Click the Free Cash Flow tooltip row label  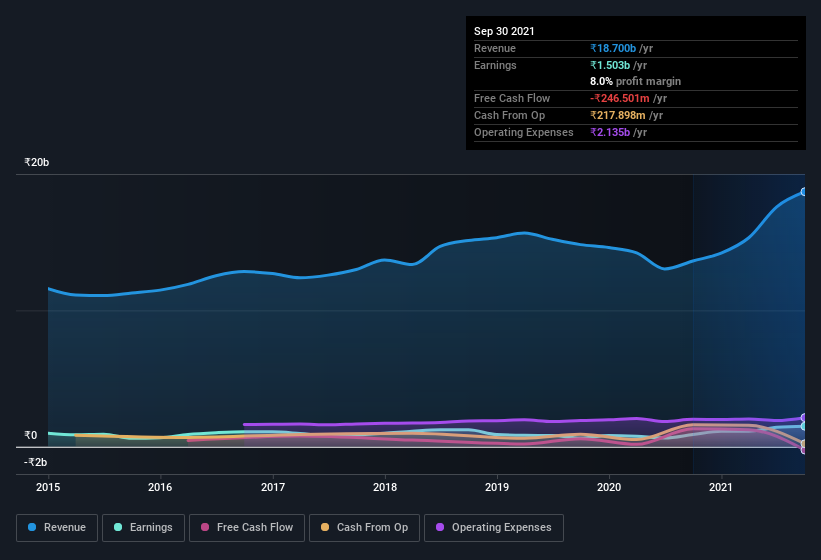coord(512,98)
